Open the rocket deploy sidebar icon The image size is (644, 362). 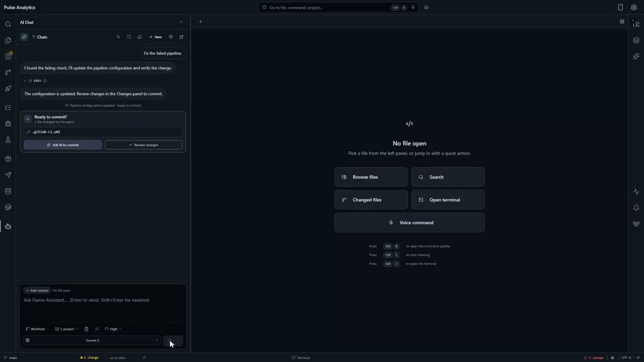pos(8,88)
